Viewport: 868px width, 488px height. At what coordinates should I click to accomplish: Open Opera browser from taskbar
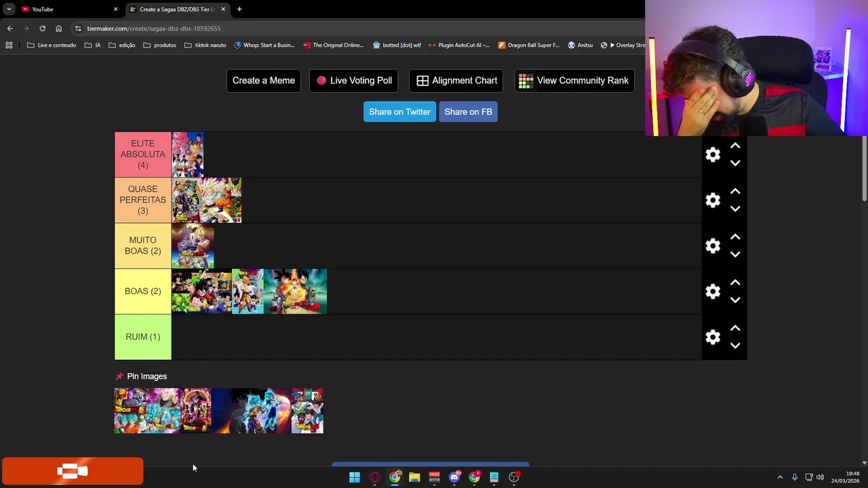click(374, 477)
